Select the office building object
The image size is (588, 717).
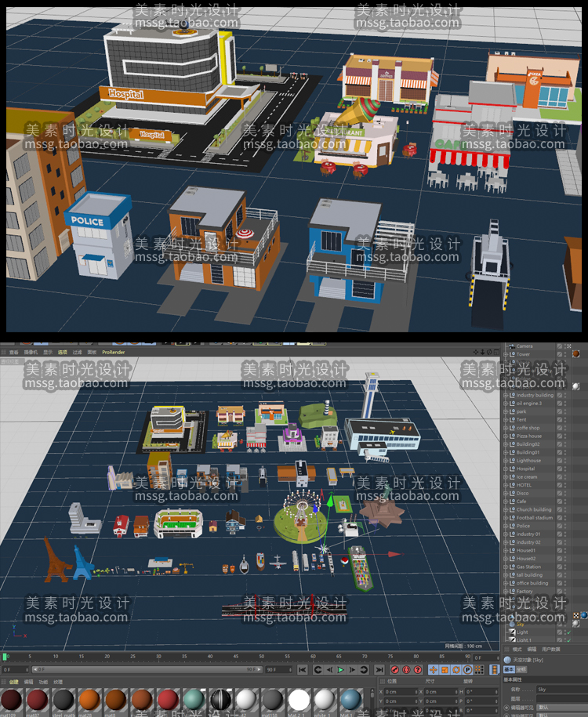pyautogui.click(x=532, y=583)
